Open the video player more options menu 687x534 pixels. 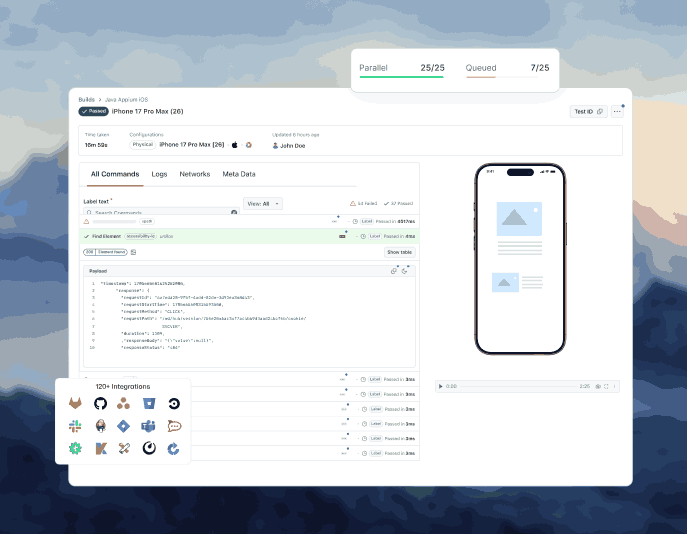click(x=614, y=386)
